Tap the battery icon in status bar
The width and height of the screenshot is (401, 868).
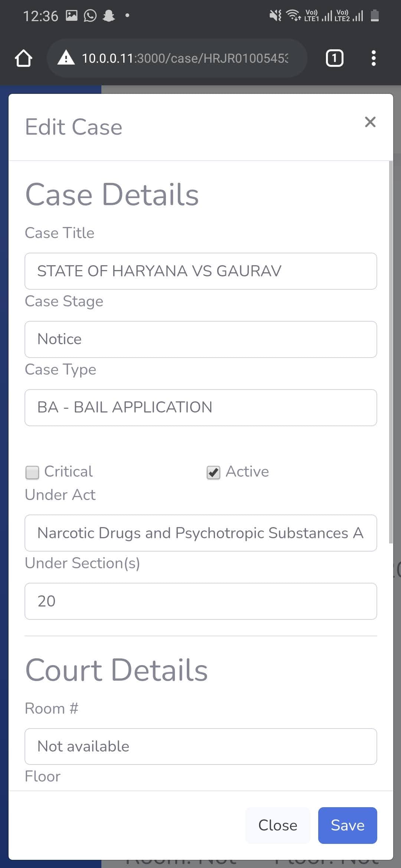click(375, 16)
